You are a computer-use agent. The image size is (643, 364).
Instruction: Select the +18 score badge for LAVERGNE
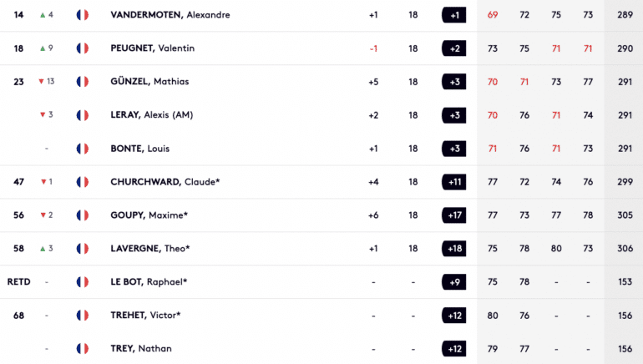click(x=454, y=249)
